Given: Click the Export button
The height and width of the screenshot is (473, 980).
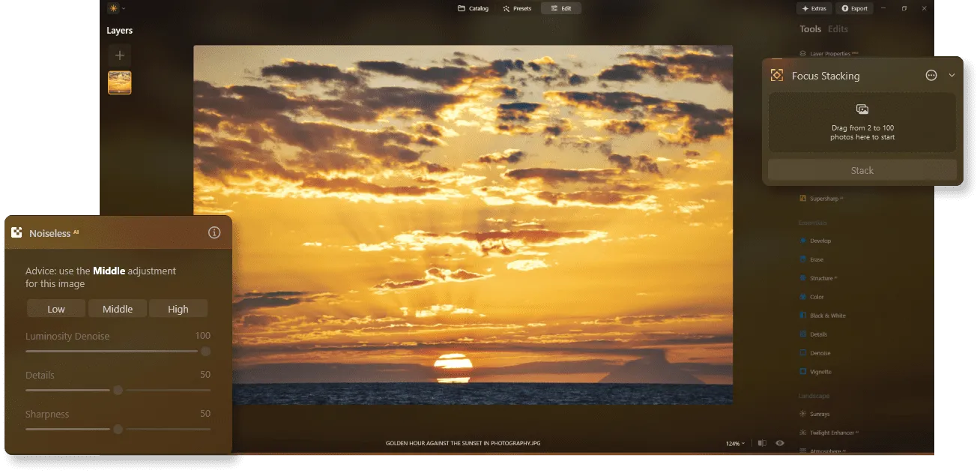Looking at the screenshot, I should 854,8.
